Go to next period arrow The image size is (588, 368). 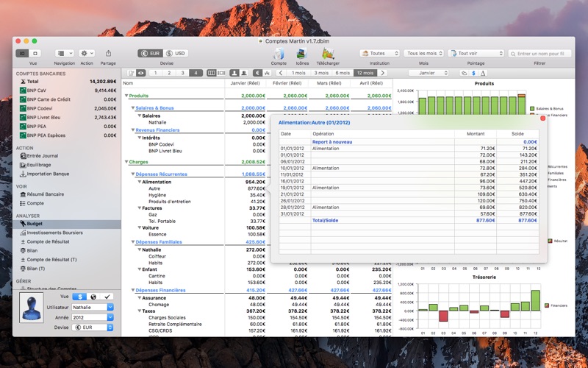382,73
